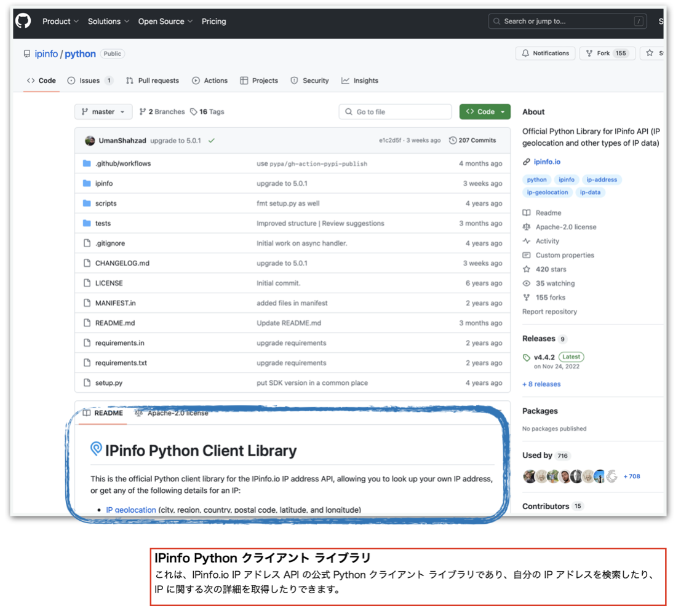The image size is (689, 616).
Task: Click the GitHub home logo
Action: tap(23, 21)
